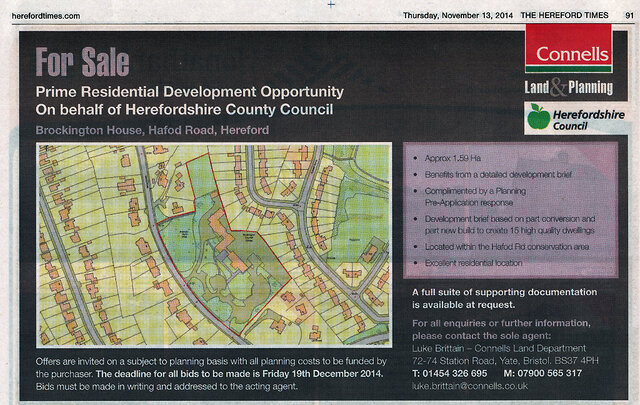Click the page number 91
The height and width of the screenshot is (405, 640).
[x=628, y=15]
